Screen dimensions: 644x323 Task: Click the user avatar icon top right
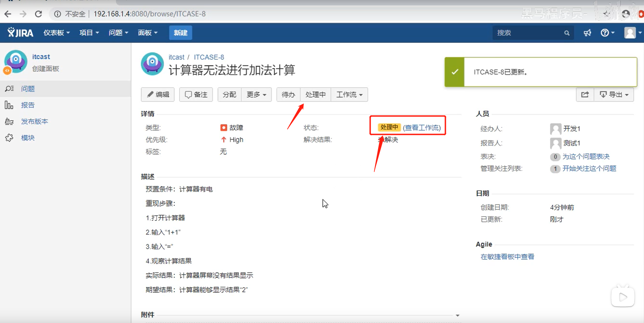[x=629, y=32]
